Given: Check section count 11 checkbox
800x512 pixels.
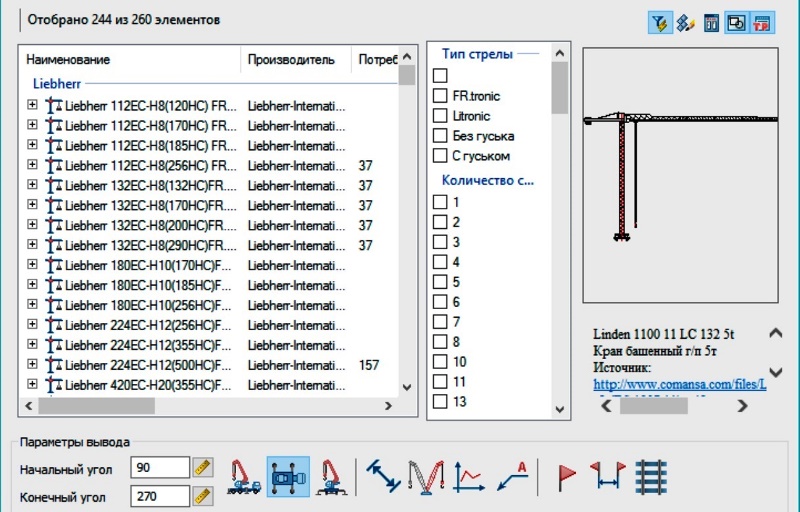Looking at the screenshot, I should [x=440, y=381].
